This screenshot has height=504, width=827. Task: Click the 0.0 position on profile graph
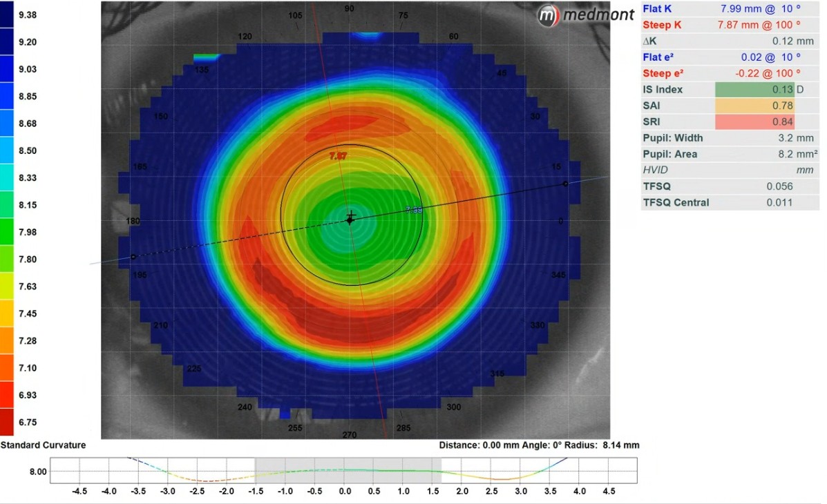(x=345, y=491)
